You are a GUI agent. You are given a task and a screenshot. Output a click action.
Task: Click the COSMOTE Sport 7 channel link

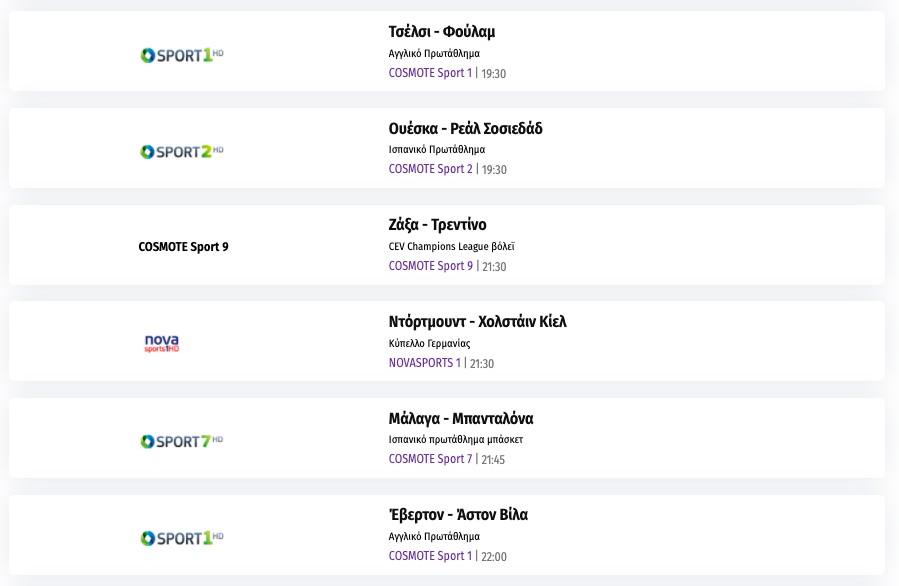[430, 459]
